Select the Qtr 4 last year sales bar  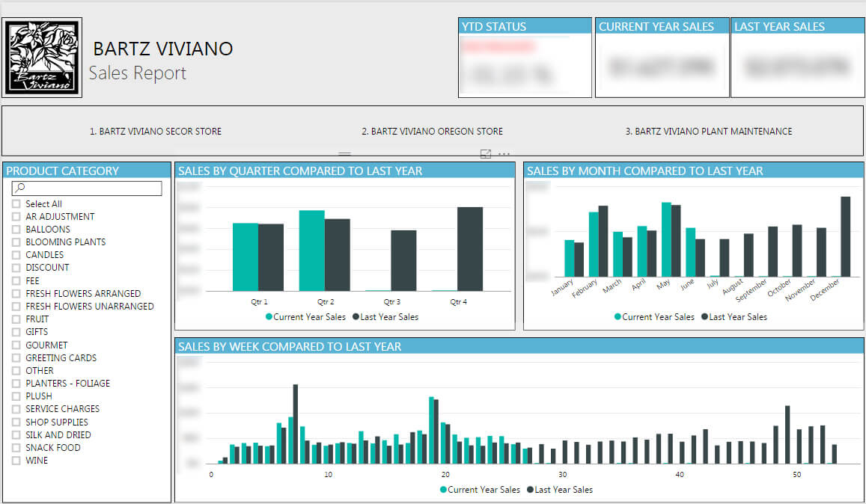[470, 249]
